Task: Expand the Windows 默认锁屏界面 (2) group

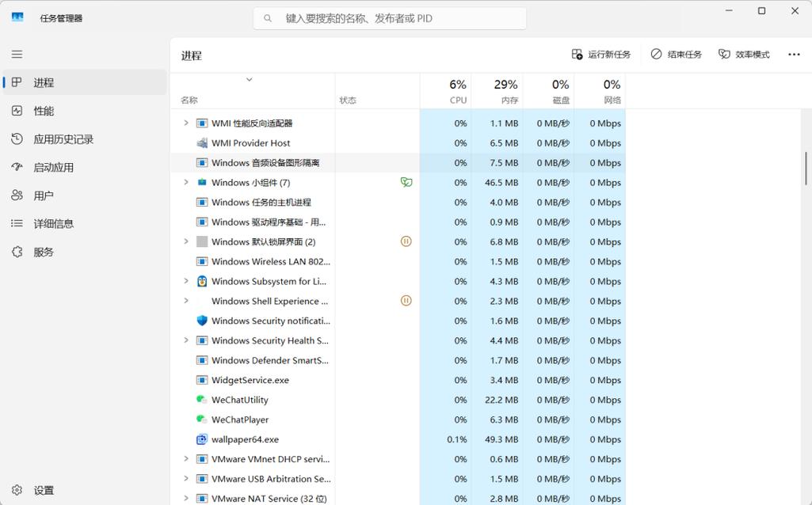Action: point(186,241)
